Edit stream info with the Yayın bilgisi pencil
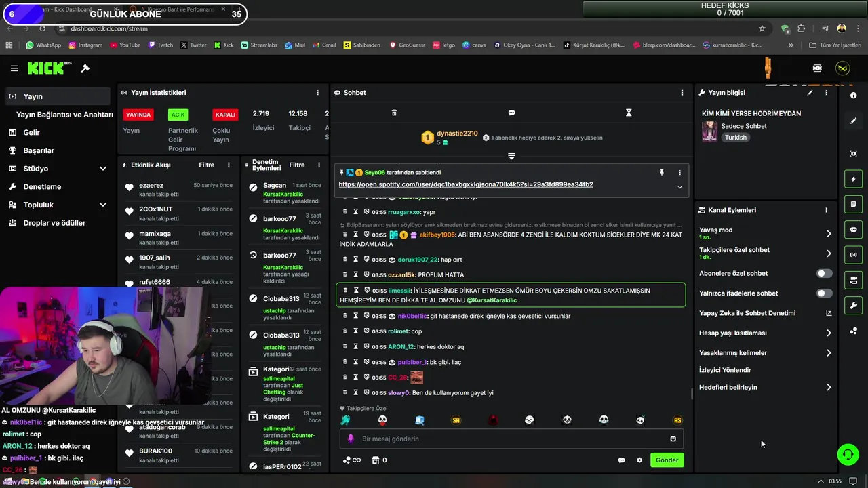The height and width of the screenshot is (488, 868). 810,93
